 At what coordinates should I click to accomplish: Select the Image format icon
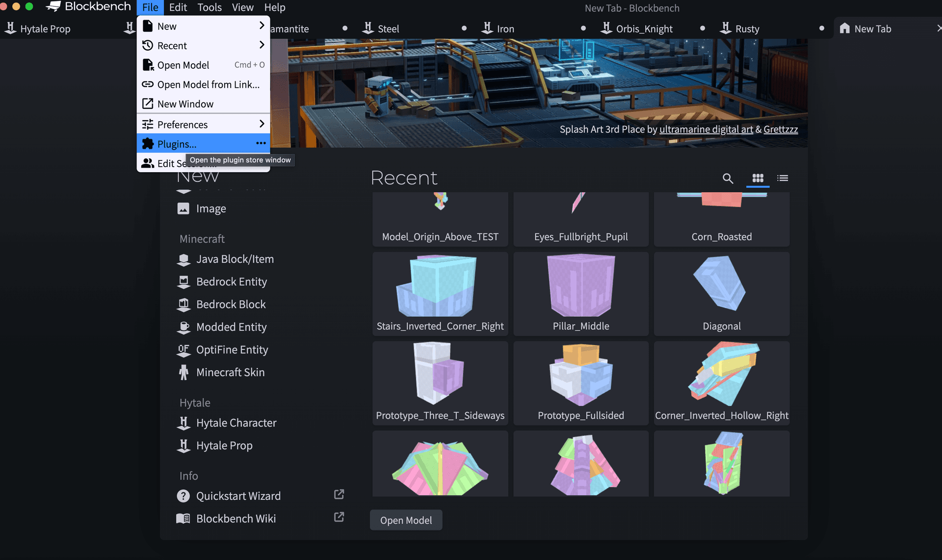(x=183, y=208)
